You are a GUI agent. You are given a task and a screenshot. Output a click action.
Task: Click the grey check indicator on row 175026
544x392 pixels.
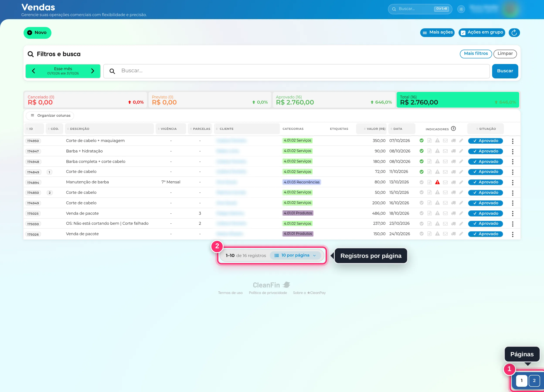tap(422, 234)
